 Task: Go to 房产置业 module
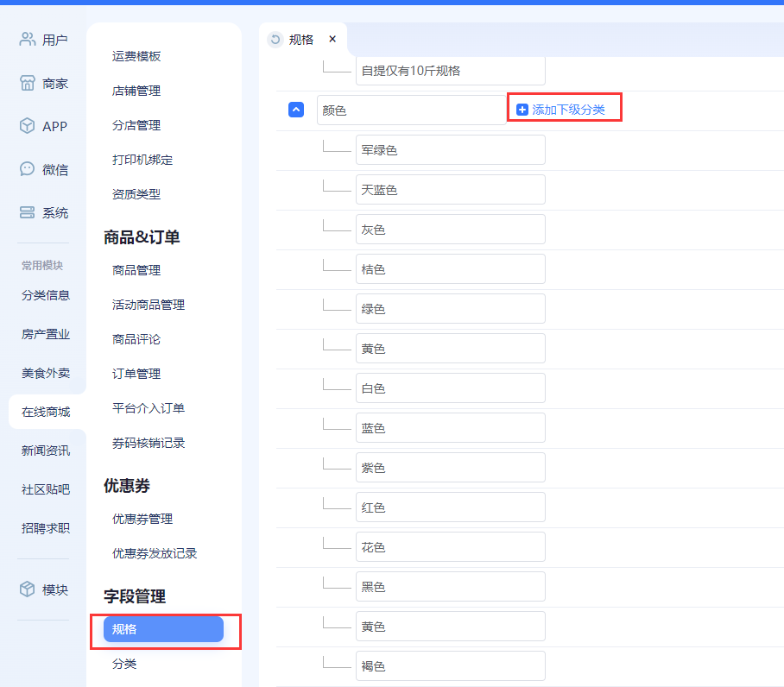[x=46, y=334]
